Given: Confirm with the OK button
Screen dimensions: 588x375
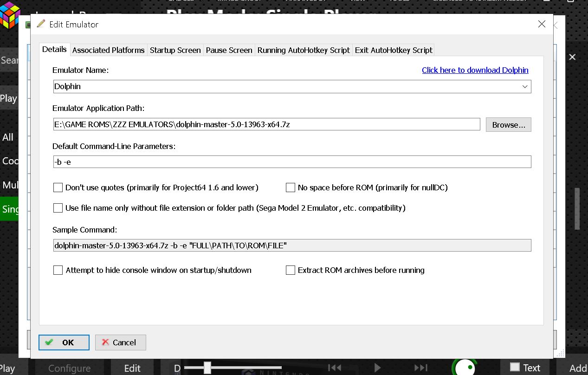Looking at the screenshot, I should (x=64, y=343).
